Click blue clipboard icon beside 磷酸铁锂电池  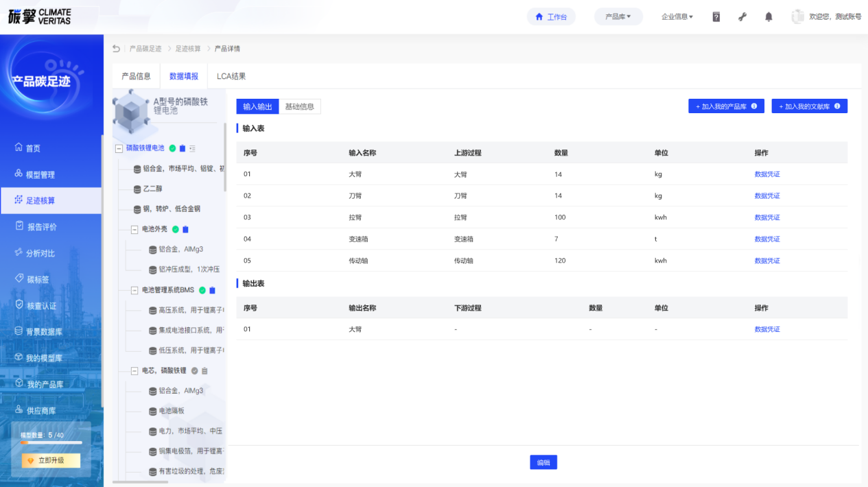(183, 148)
